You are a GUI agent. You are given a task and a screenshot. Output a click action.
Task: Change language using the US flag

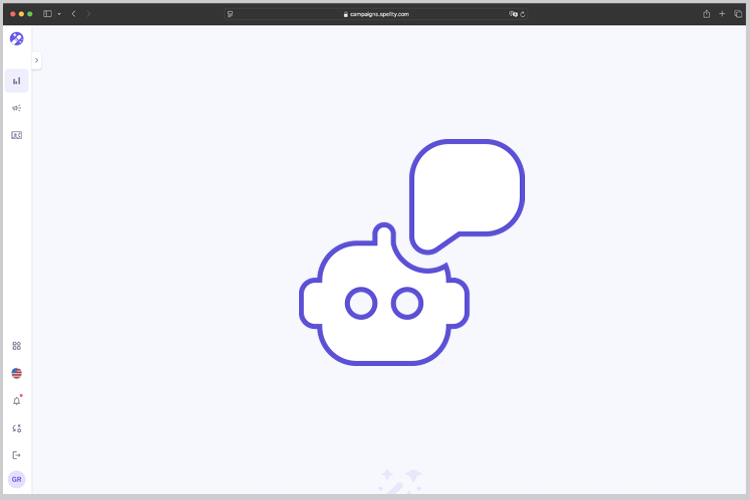[x=16, y=373]
